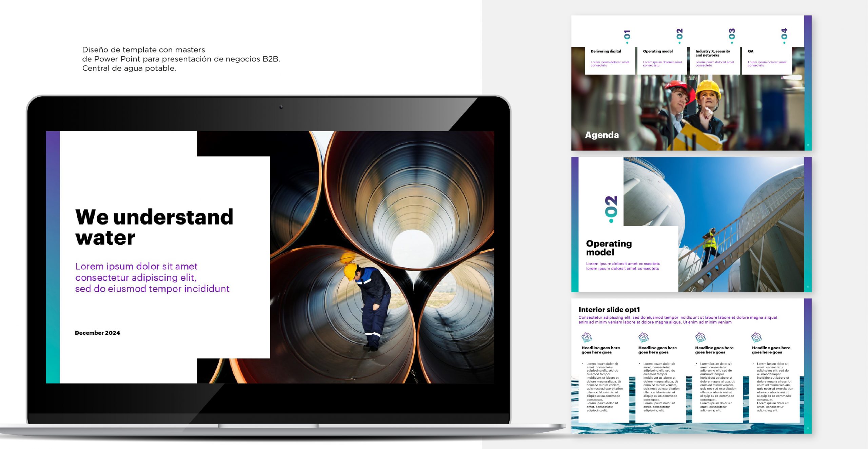868x449 pixels.
Task: Click the Interior slide opt1 heading
Action: [x=609, y=309]
